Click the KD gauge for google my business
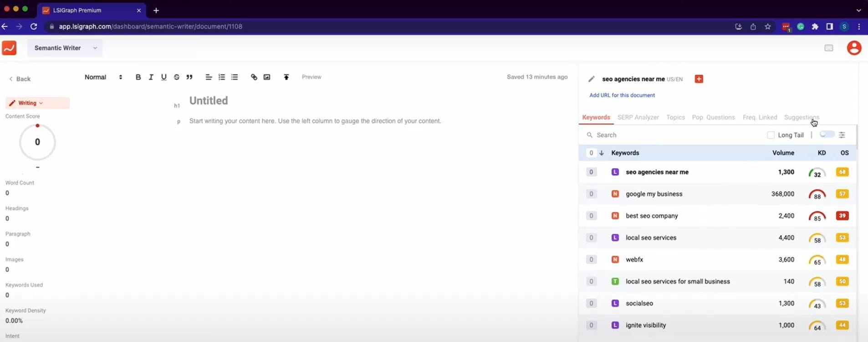The height and width of the screenshot is (342, 868). click(x=817, y=194)
